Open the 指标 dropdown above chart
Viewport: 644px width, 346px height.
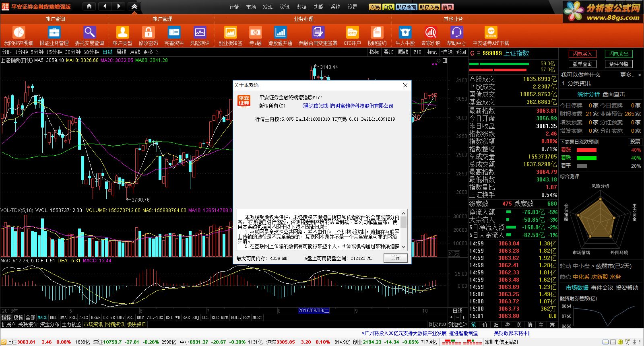[374, 52]
